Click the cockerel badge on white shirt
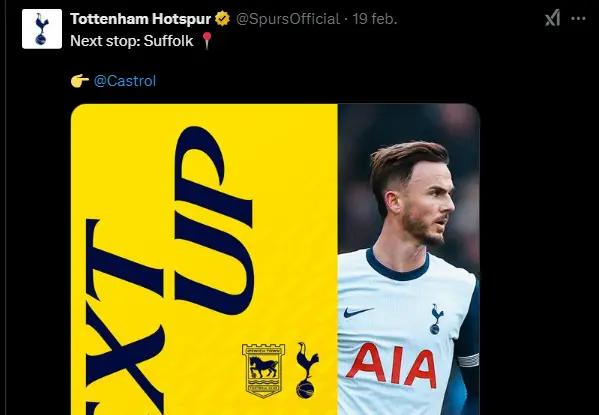599x415 pixels. [x=436, y=319]
